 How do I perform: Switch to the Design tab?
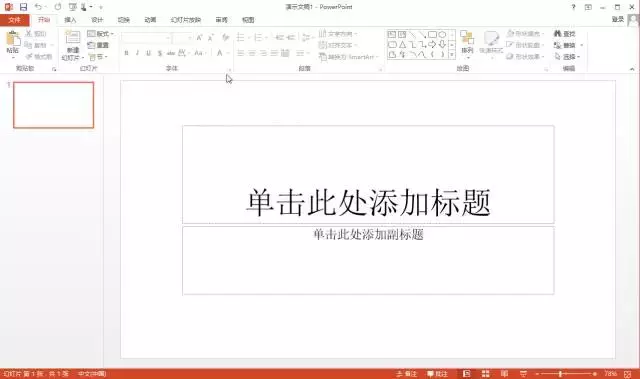(x=97, y=20)
